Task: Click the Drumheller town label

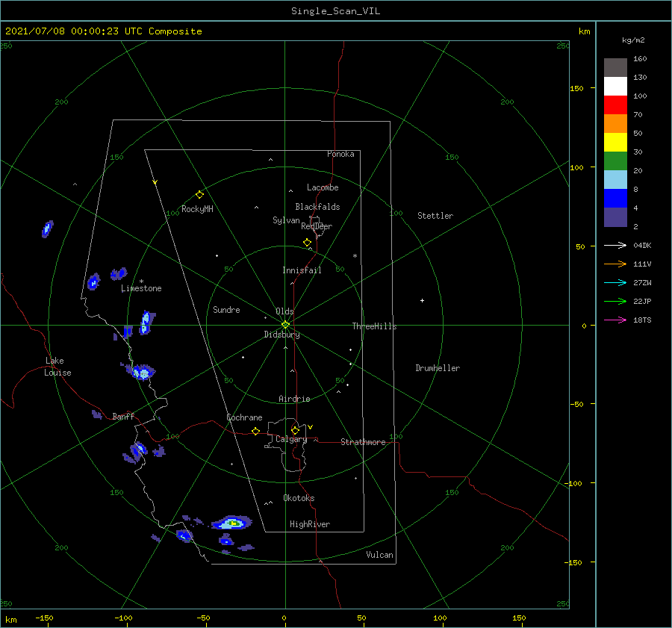Action: (x=438, y=368)
